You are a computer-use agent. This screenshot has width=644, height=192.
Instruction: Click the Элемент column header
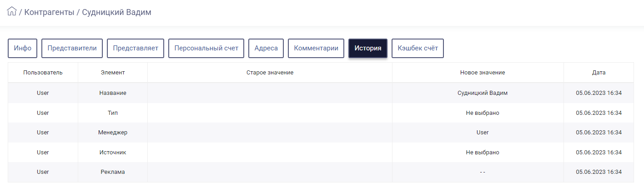113,73
